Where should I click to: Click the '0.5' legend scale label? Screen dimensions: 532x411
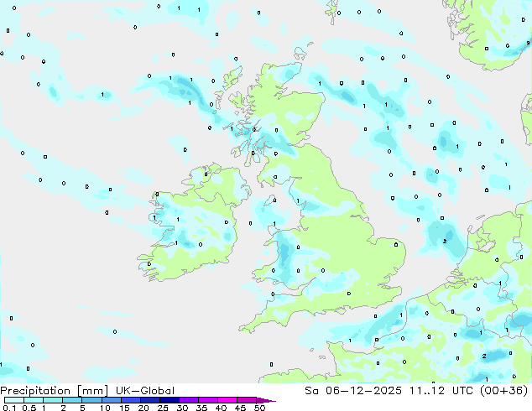29,408
